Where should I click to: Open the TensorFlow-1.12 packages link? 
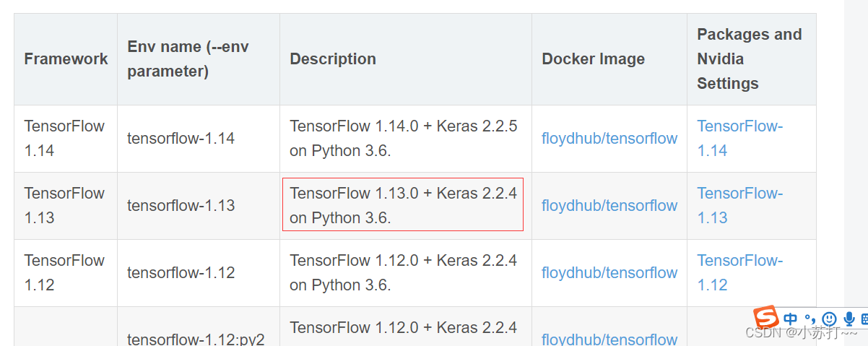pos(740,272)
